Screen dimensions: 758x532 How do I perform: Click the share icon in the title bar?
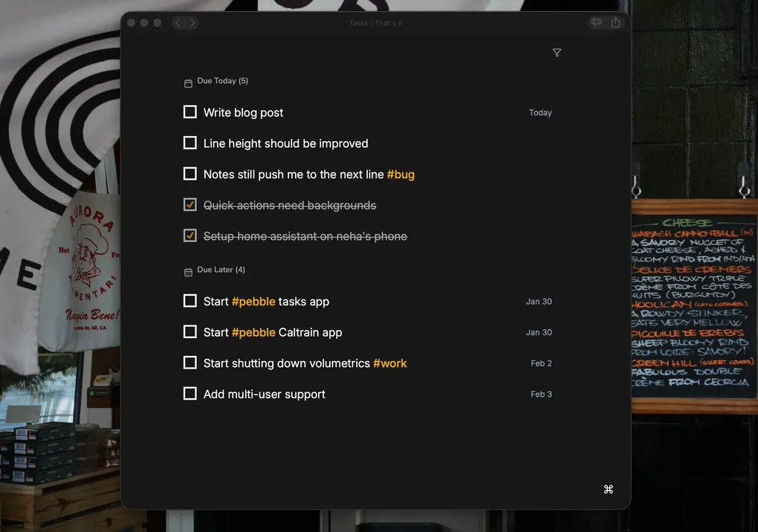pyautogui.click(x=615, y=23)
